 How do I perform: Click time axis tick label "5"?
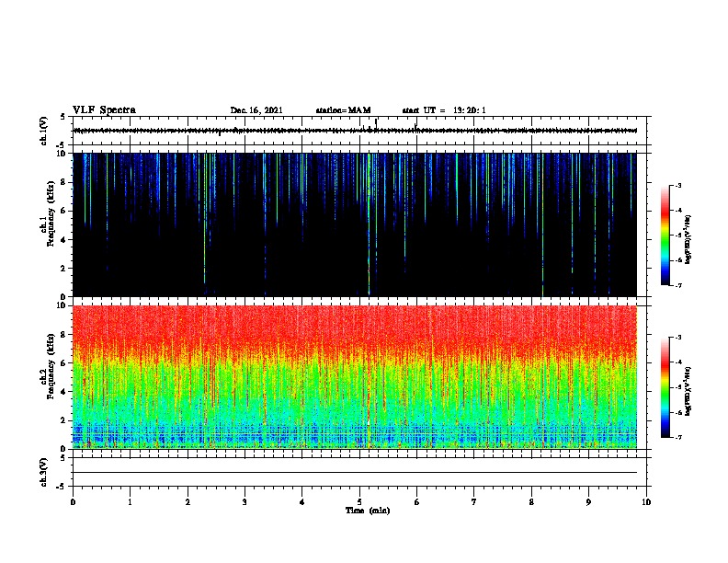(x=359, y=502)
